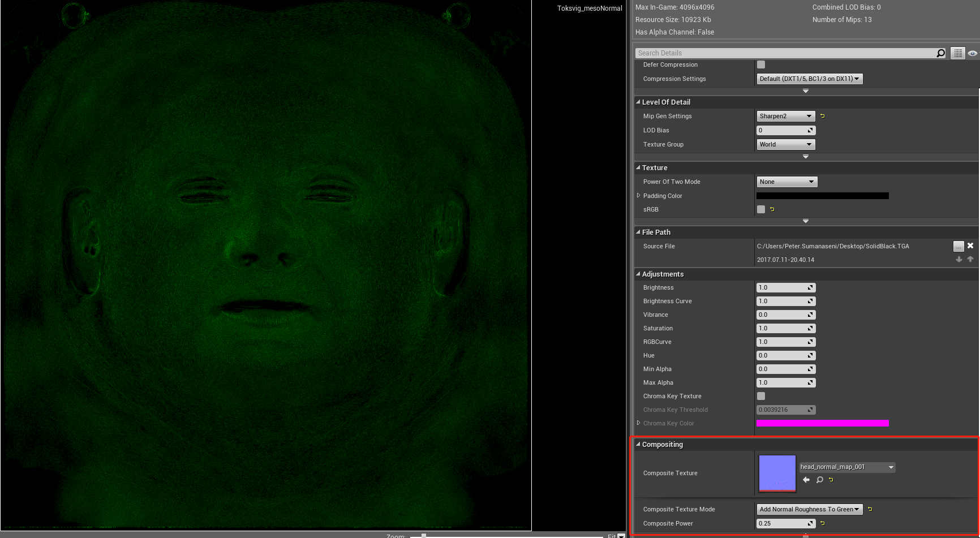Click the up arrow beside source timestamp
Image resolution: width=980 pixels, height=538 pixels.
(970, 259)
